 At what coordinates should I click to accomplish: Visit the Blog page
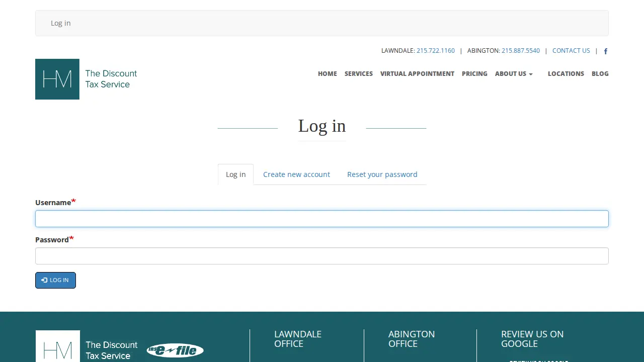[600, 74]
